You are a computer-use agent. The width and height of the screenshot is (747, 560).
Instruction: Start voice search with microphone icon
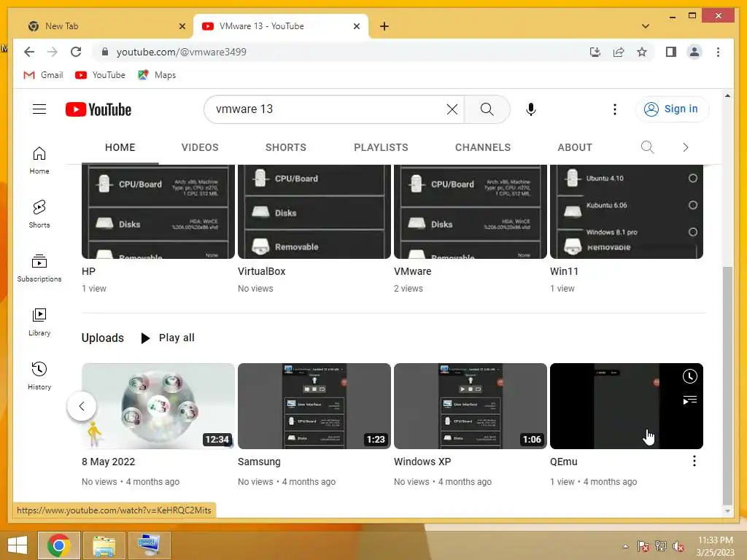point(531,109)
